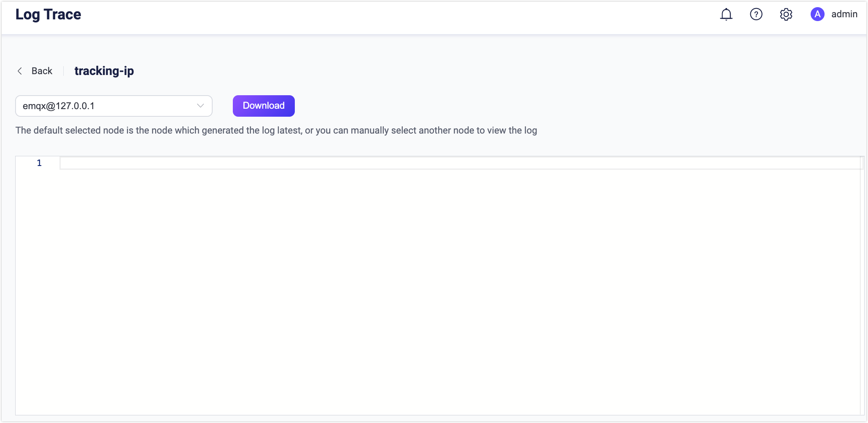The image size is (868, 423).
Task: Download the tracking-ip trace log
Action: tap(264, 106)
